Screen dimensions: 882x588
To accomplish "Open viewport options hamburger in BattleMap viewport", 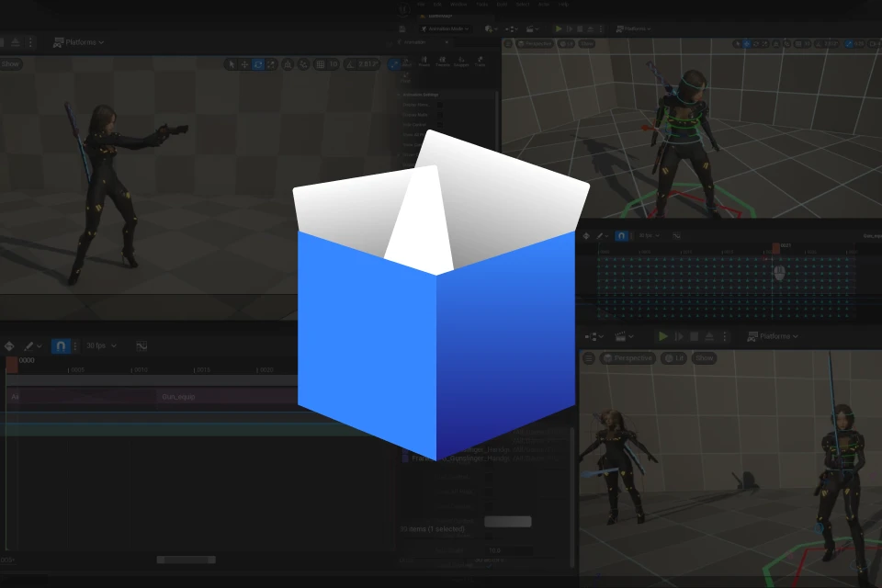I will coord(508,43).
